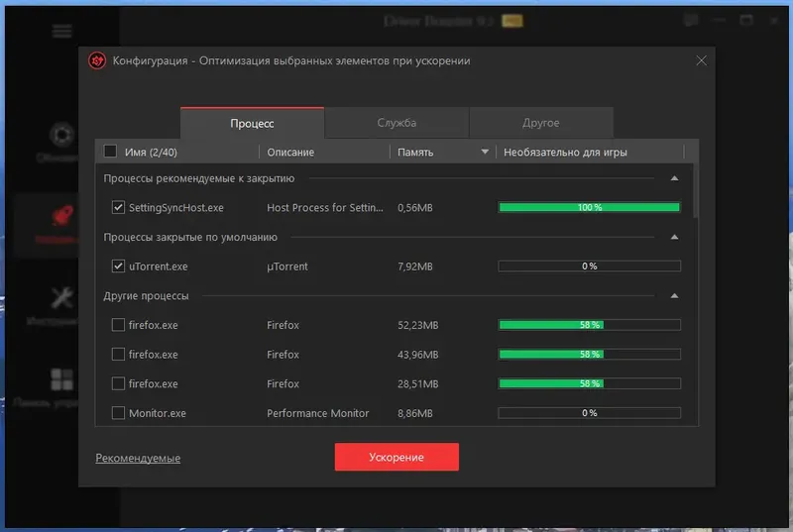Open the Другое tab
This screenshot has height=532, width=793.
click(541, 123)
